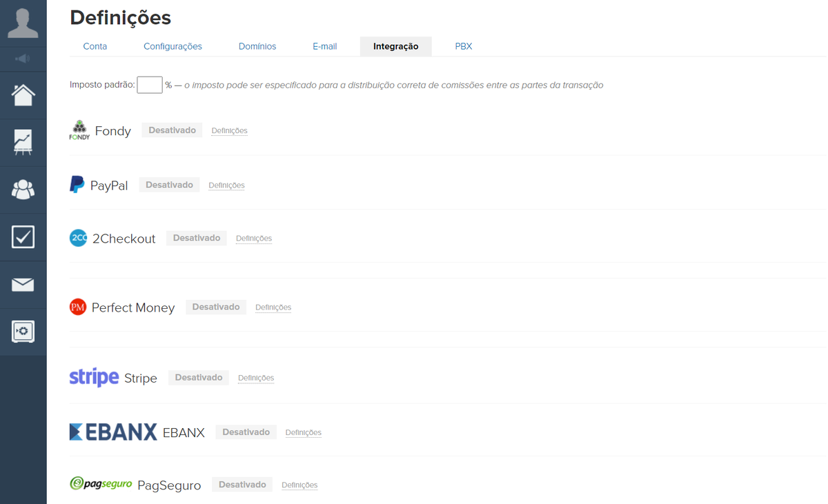Click the PagSeguro logo

coord(101,484)
